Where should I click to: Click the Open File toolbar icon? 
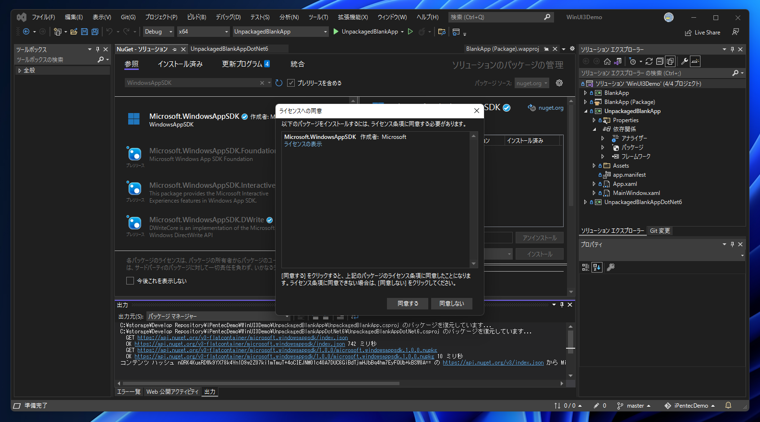pos(74,31)
